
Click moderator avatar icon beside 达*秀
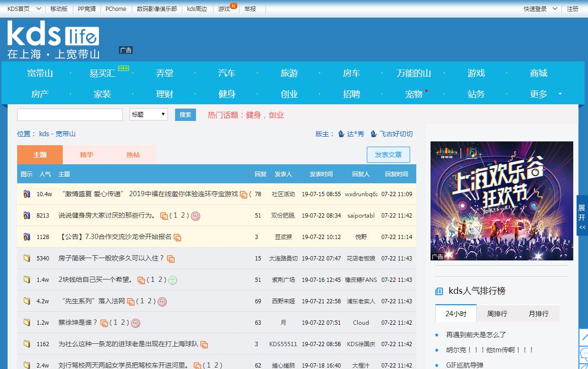[x=341, y=134]
